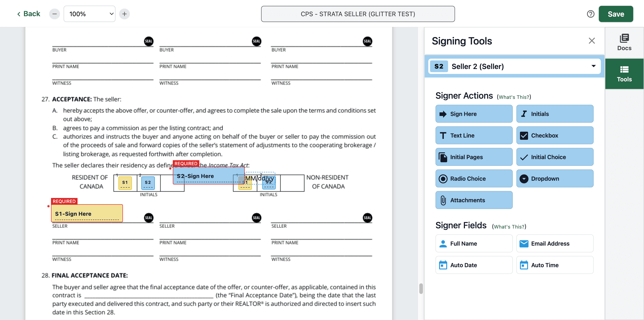Select the S1-Sign Here field on document
The height and width of the screenshot is (320, 644).
coord(87,213)
